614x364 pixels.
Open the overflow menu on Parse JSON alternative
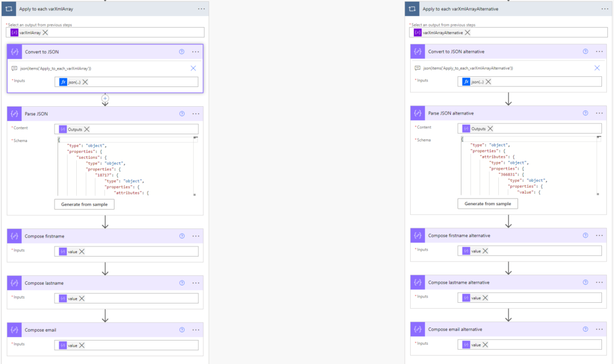pyautogui.click(x=598, y=112)
